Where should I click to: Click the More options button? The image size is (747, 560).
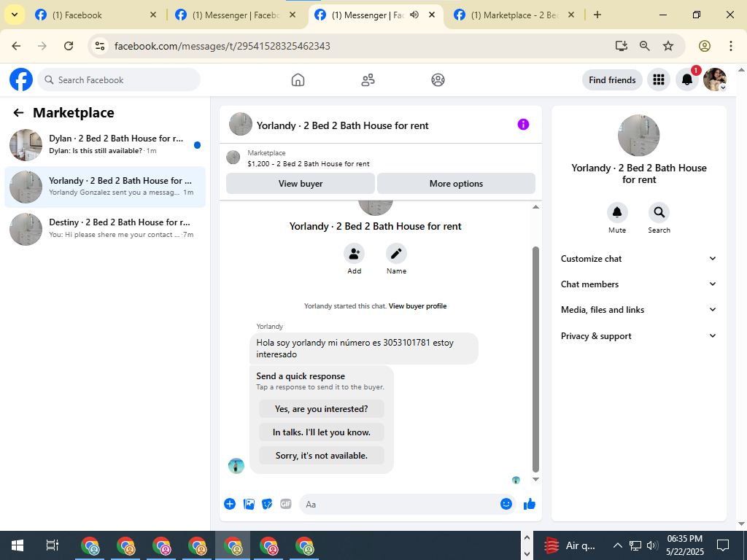pos(456,183)
